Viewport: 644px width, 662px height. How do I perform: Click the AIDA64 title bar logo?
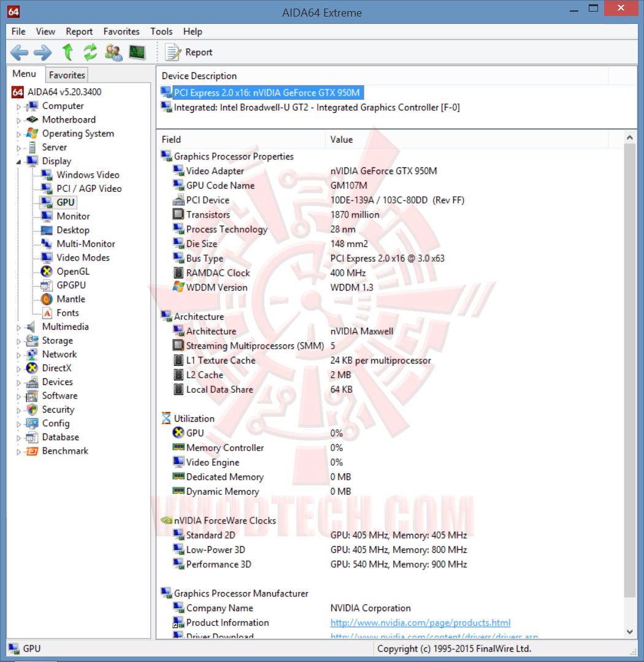(x=13, y=12)
